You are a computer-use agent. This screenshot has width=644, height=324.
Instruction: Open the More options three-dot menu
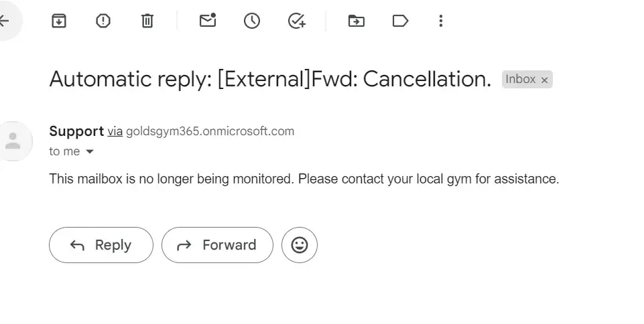pos(440,21)
